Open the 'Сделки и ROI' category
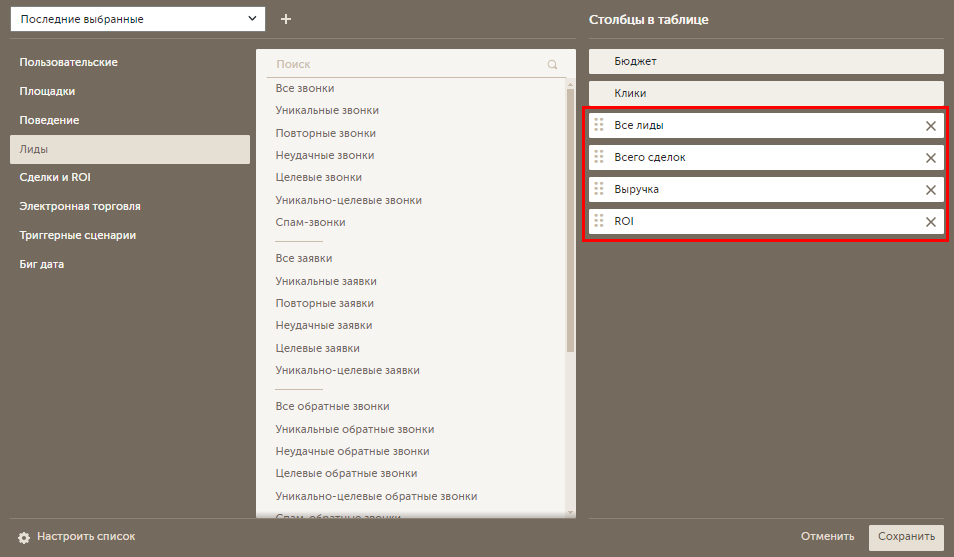 coord(55,177)
